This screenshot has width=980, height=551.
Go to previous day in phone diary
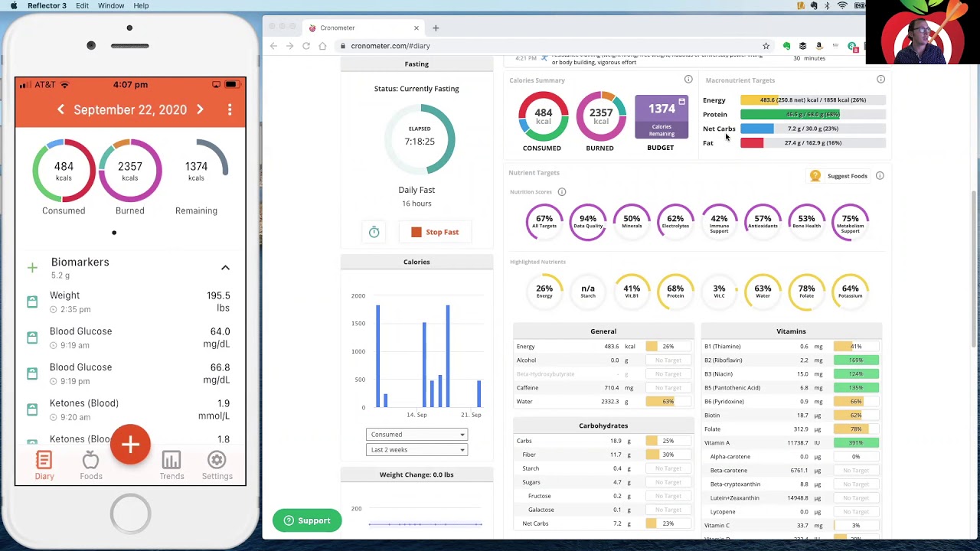pos(60,109)
